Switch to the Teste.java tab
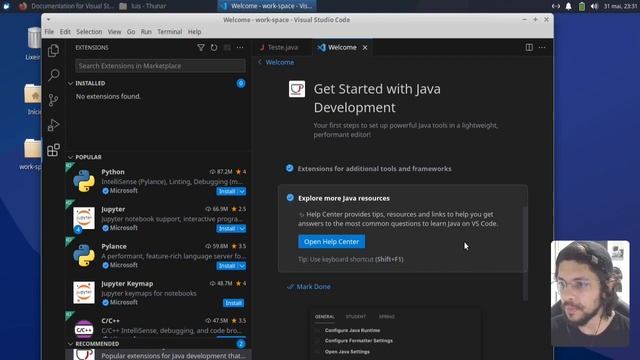640x360 pixels. tap(282, 47)
